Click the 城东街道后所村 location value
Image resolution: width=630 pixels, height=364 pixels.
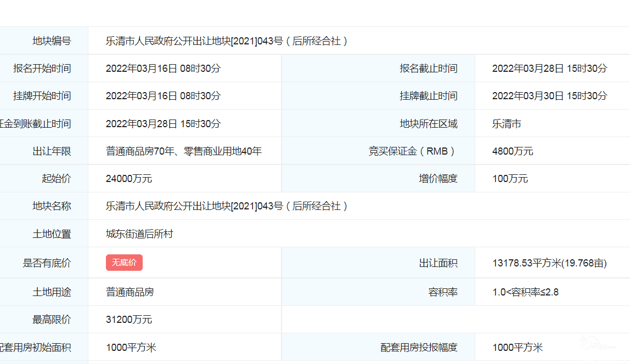point(139,234)
